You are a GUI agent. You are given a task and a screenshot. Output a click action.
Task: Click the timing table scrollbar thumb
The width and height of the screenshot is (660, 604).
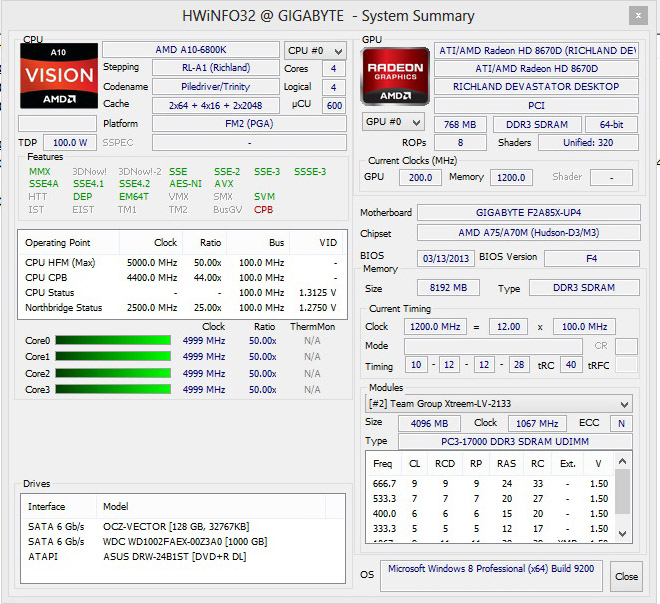point(623,492)
